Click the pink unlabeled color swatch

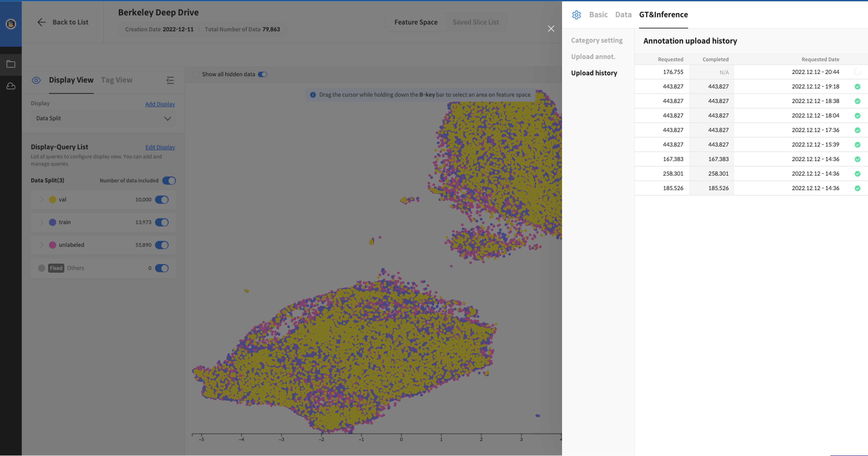(53, 245)
